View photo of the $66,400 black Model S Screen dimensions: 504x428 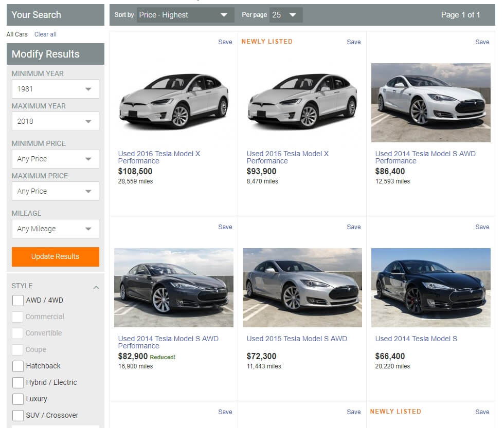[x=431, y=288]
